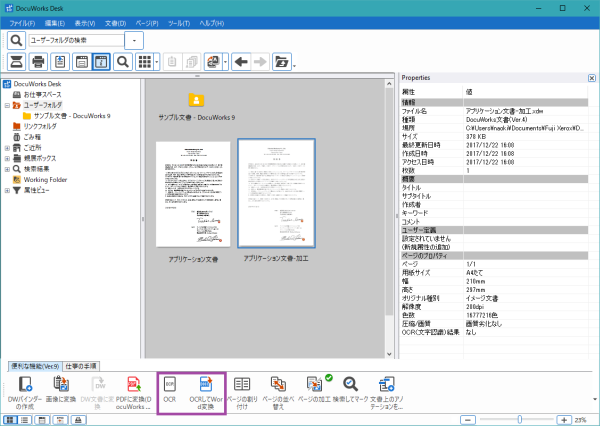Switch to thumbnail view mode in status bar
The image size is (600, 426).
click(x=10, y=419)
